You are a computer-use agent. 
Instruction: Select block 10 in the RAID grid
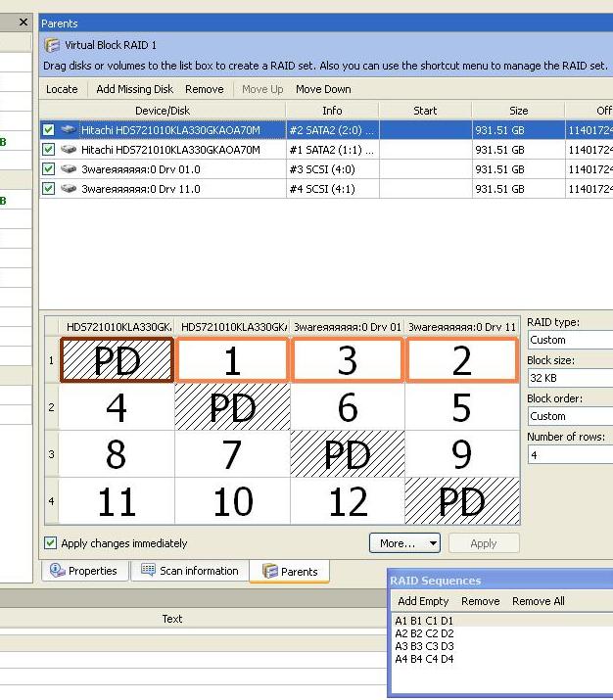click(x=232, y=501)
